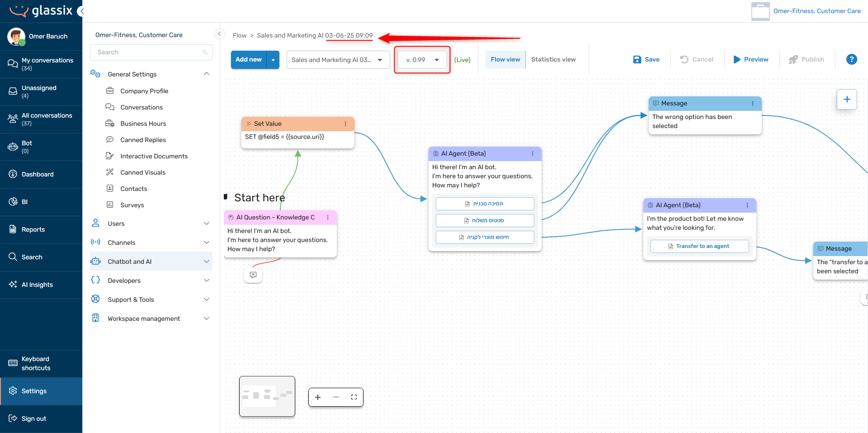Open the Dashboard page
Viewport: 868px width, 433px height.
(41, 175)
